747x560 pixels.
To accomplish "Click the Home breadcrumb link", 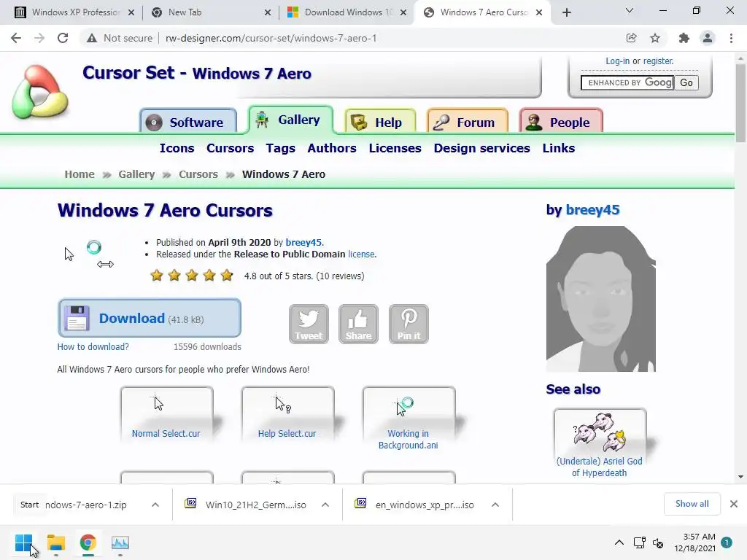I will [x=80, y=174].
